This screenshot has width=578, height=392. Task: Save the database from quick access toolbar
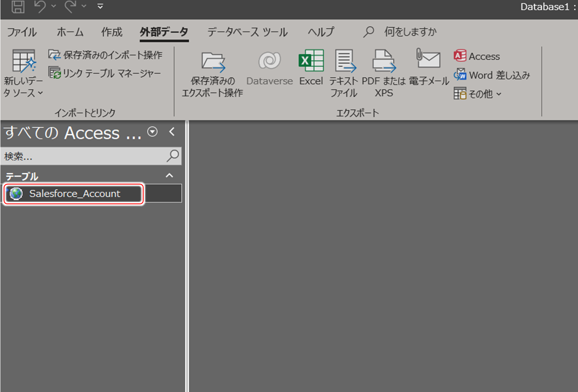click(x=18, y=6)
